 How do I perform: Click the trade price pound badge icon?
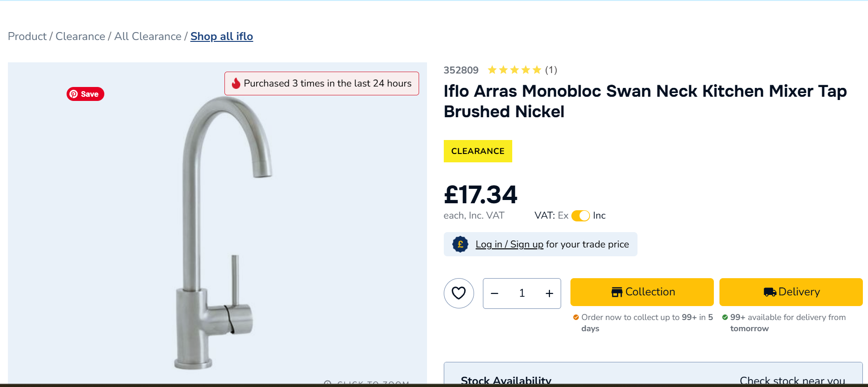460,244
